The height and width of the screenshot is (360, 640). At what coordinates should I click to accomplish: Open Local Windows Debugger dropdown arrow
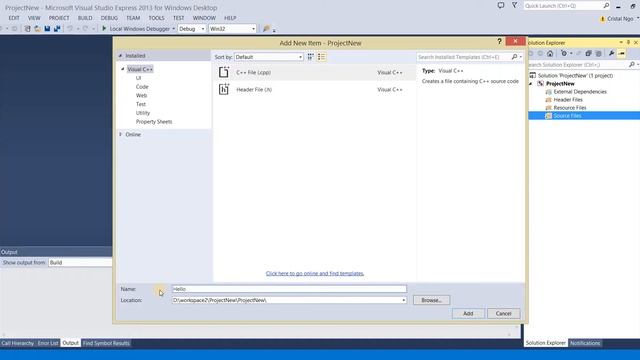[173, 29]
